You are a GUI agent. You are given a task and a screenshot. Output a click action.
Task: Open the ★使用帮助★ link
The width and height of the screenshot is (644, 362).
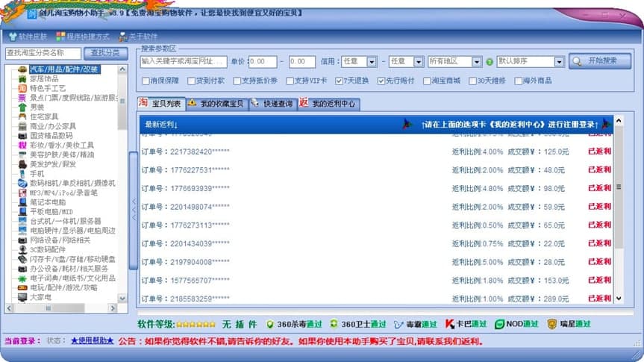coord(92,340)
